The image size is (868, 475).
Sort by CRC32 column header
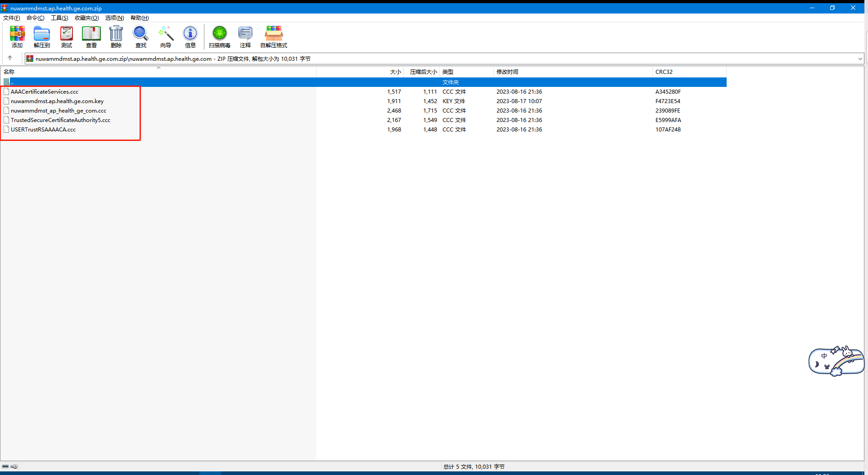[x=689, y=72]
